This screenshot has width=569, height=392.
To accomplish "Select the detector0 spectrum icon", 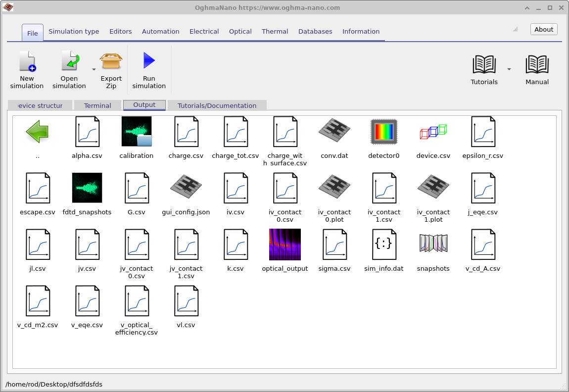I will click(x=384, y=131).
